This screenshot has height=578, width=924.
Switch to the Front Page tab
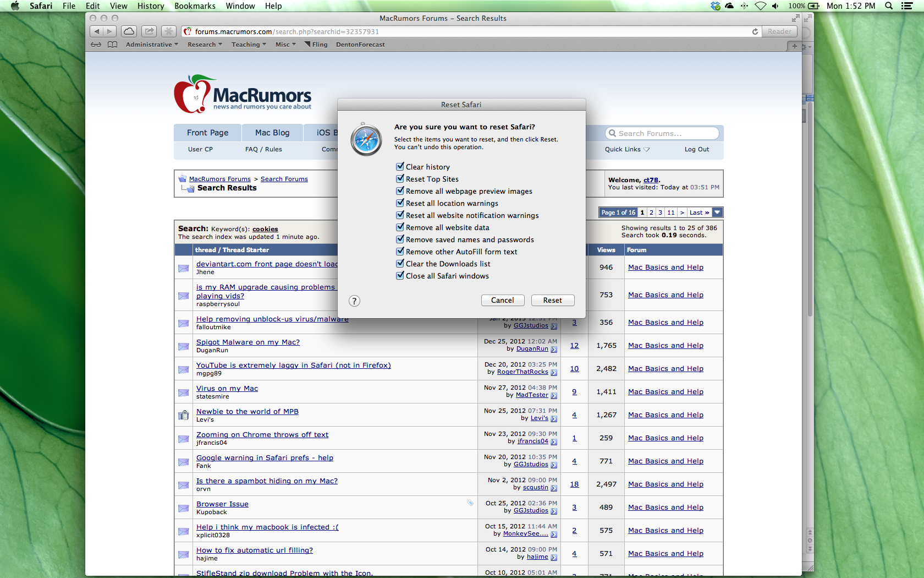(x=207, y=133)
